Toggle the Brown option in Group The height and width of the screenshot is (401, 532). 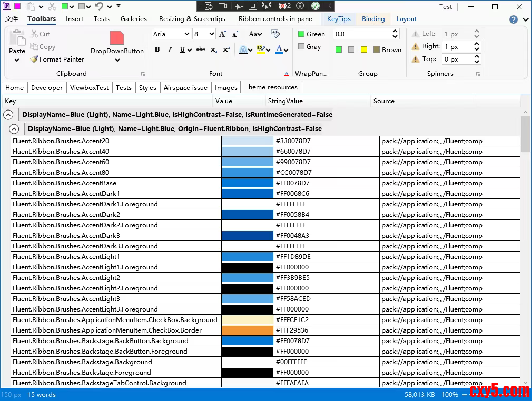(x=387, y=49)
